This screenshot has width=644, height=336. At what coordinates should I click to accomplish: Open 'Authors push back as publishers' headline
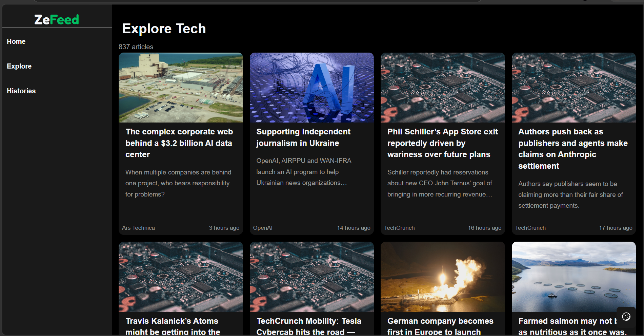click(x=573, y=149)
